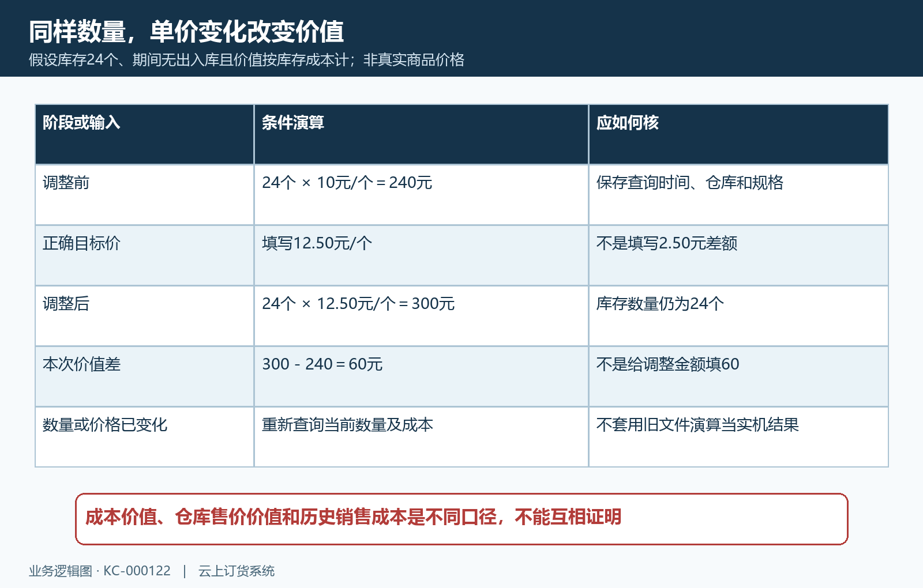Click the footer text 业务逻辑图 · KC-000122
The height and width of the screenshot is (588, 923).
[100, 571]
